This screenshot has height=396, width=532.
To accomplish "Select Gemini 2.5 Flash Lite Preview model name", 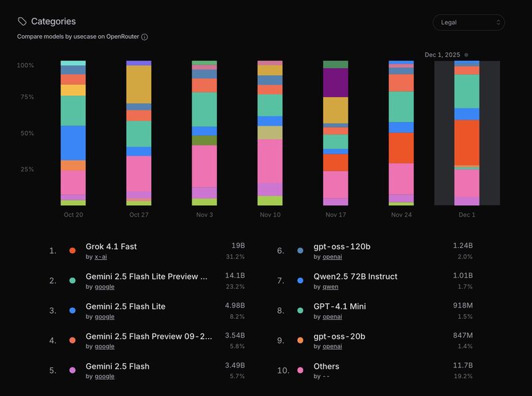I will [146, 276].
